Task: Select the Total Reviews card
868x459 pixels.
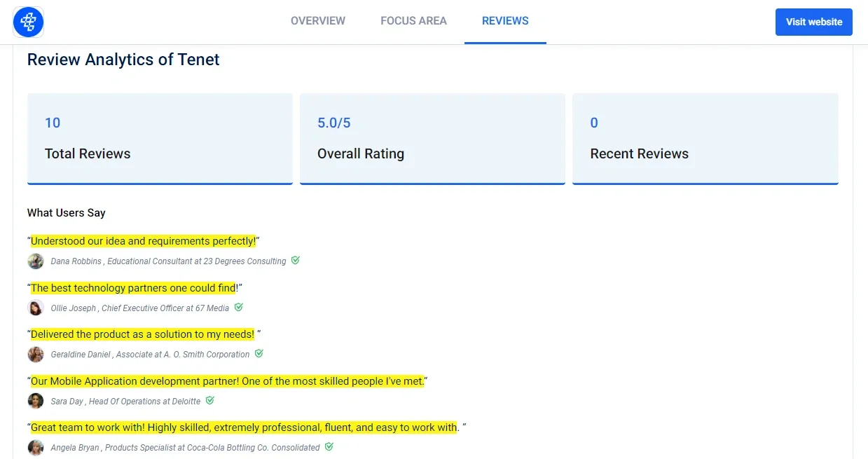Action: [160, 138]
